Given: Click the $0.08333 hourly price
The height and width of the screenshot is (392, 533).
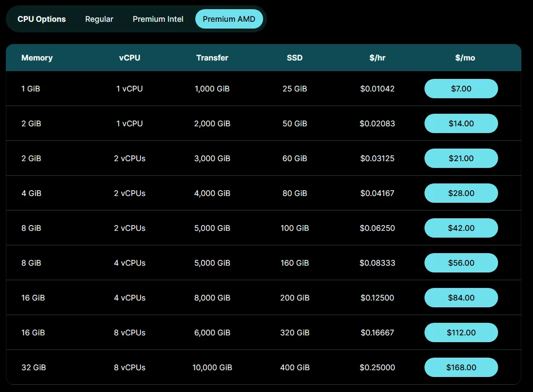Looking at the screenshot, I should (377, 263).
